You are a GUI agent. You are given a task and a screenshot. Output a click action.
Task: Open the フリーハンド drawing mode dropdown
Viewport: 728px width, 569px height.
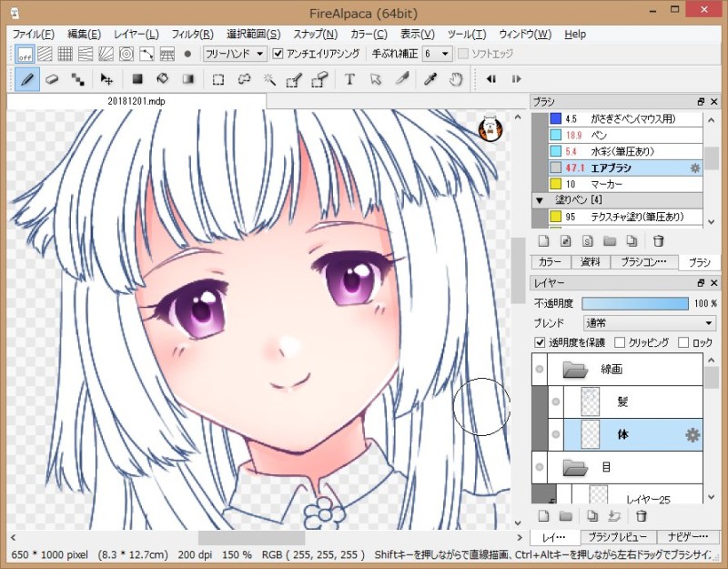click(x=234, y=54)
